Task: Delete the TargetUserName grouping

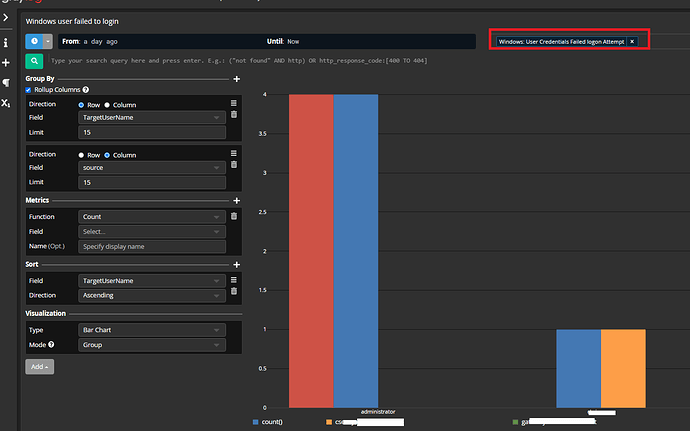Action: [234, 114]
